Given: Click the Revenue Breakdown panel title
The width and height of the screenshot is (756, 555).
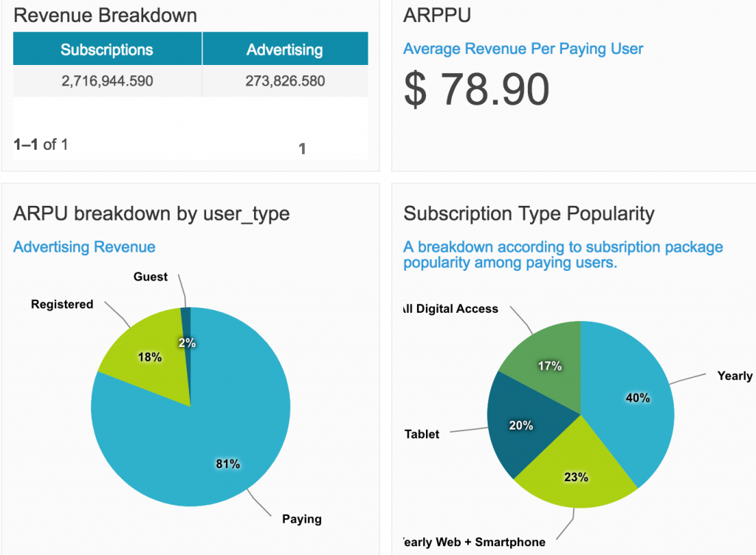Looking at the screenshot, I should tap(105, 15).
